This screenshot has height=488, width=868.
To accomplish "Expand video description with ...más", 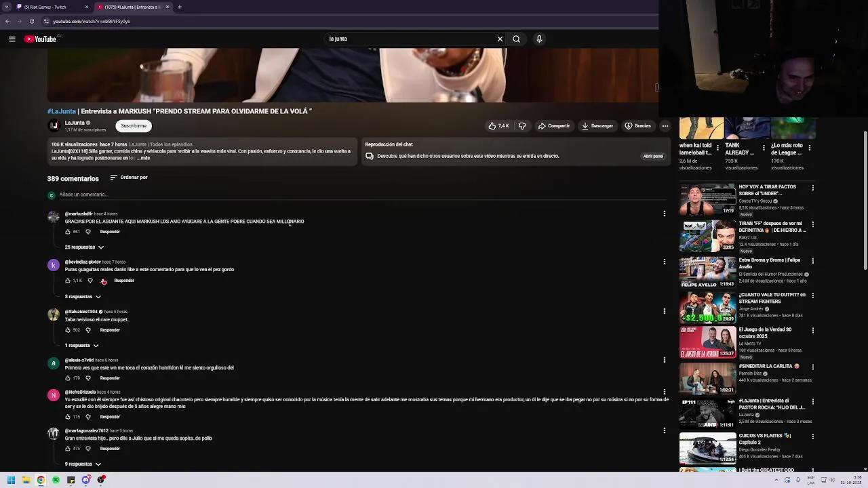I will point(143,158).
